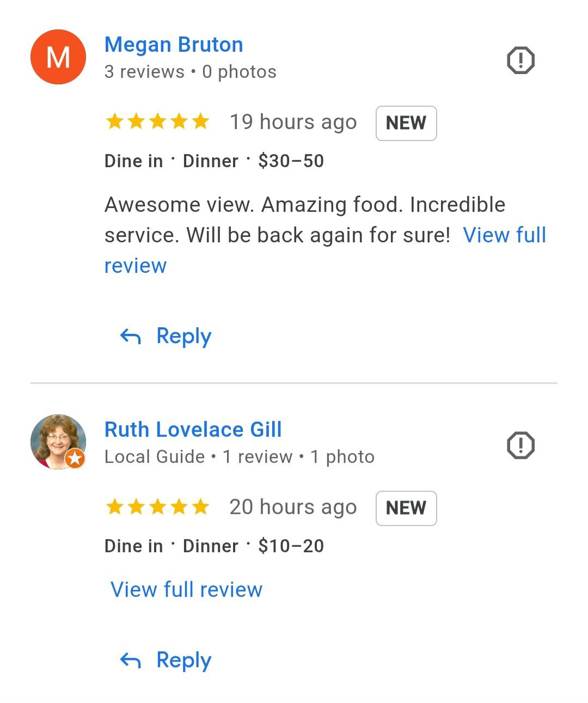The width and height of the screenshot is (588, 703).
Task: Tap the reply arrow under Ruth's review
Action: click(x=131, y=661)
